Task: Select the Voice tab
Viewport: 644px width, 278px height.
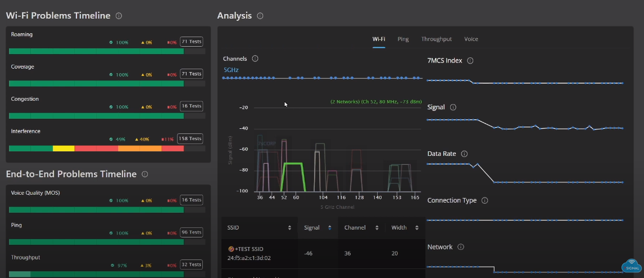Action: (471, 39)
